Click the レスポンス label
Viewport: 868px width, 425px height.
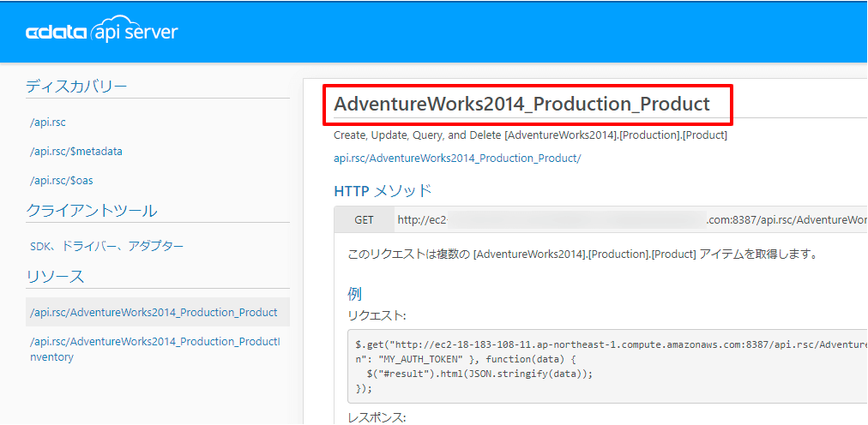377,418
